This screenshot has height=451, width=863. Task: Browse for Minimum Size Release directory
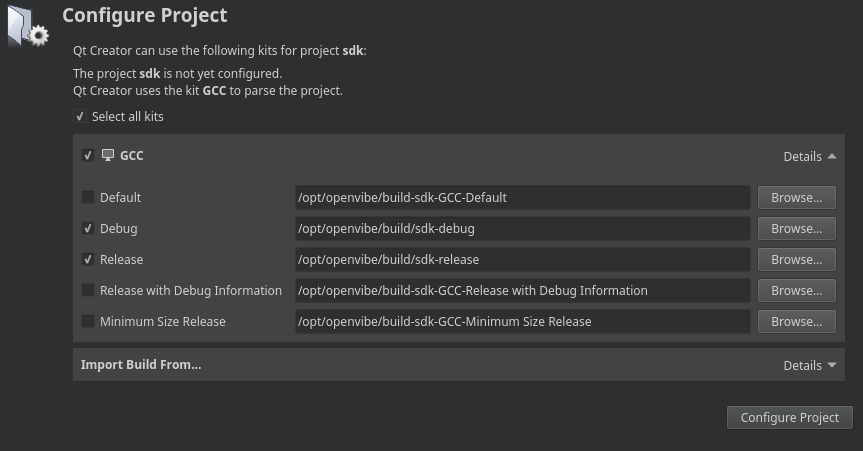[x=796, y=322]
